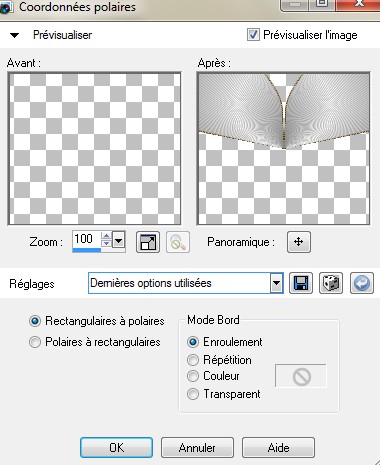Open the Zoom value dropdown arrow
The image size is (380, 465).
point(119,240)
